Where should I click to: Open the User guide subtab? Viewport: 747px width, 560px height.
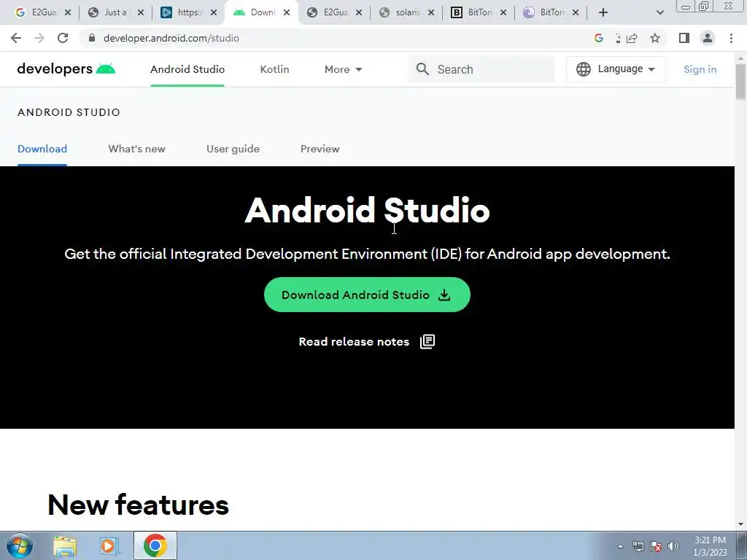click(x=233, y=149)
